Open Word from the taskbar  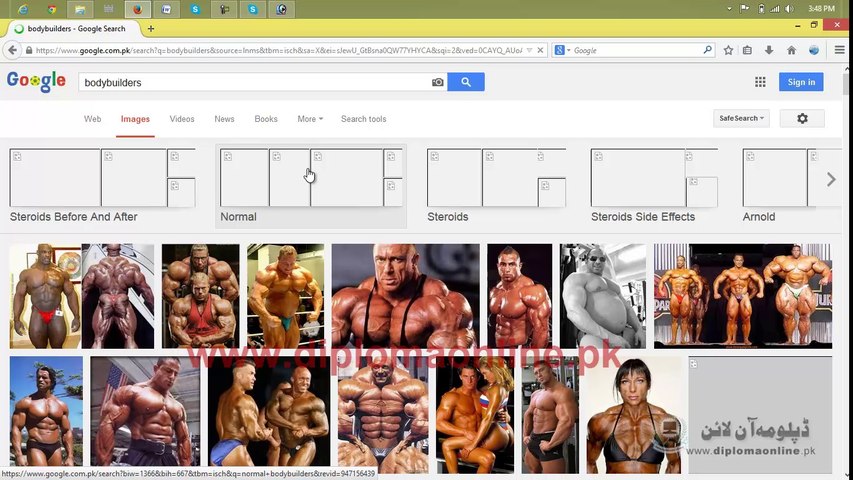coord(166,9)
